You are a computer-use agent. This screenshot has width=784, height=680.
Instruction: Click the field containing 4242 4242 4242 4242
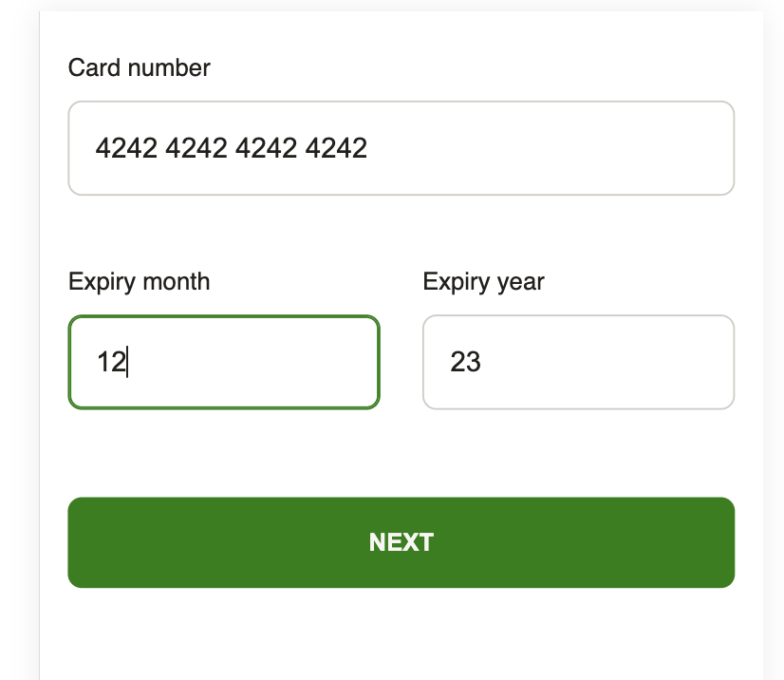[401, 148]
